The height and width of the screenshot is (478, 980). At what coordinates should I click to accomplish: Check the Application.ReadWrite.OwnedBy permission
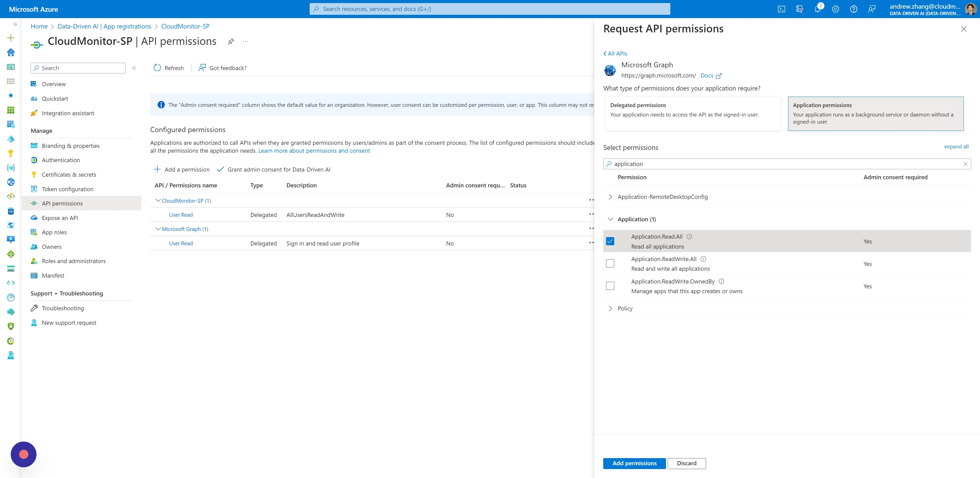(x=610, y=286)
